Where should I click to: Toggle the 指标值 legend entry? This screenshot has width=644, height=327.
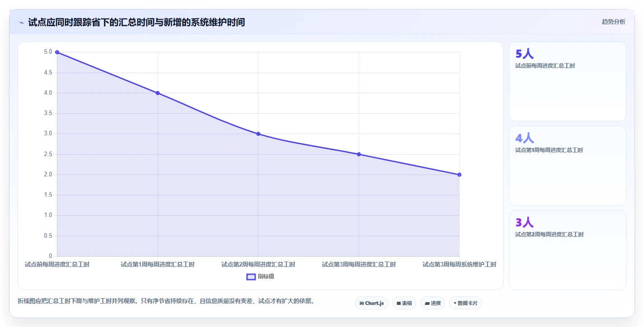260,276
